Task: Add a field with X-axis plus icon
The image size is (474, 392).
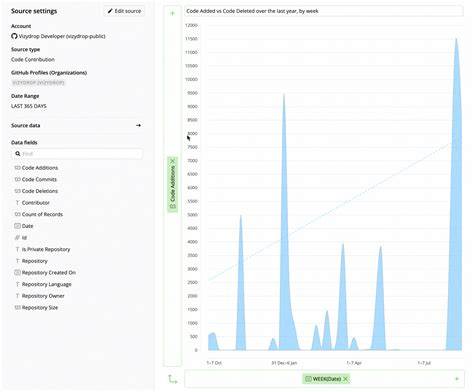Action: tap(457, 379)
